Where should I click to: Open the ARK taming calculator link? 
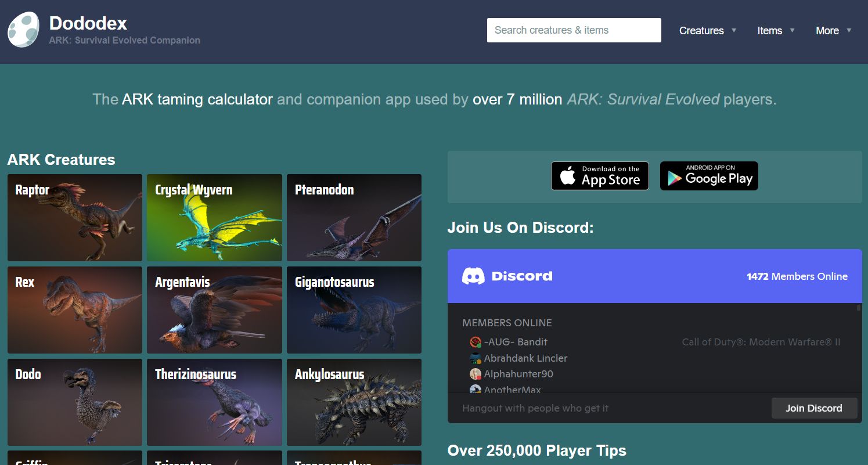tap(197, 99)
